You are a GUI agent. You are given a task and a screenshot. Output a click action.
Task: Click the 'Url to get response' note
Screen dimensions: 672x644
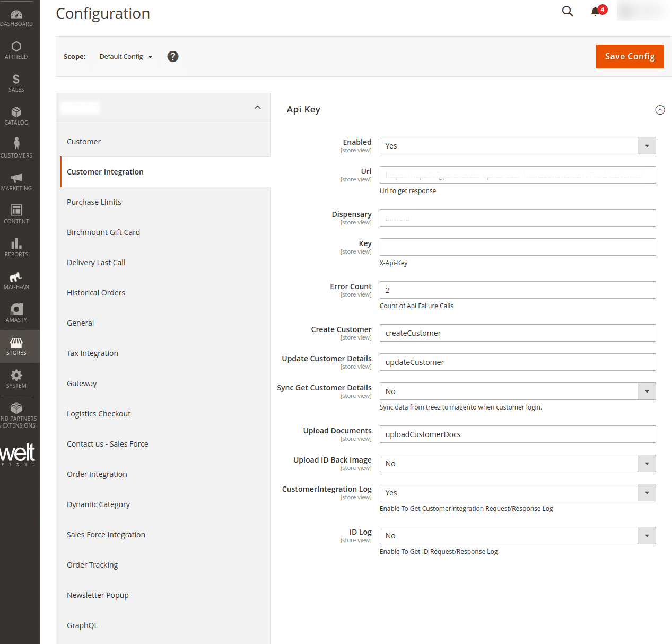tap(408, 191)
